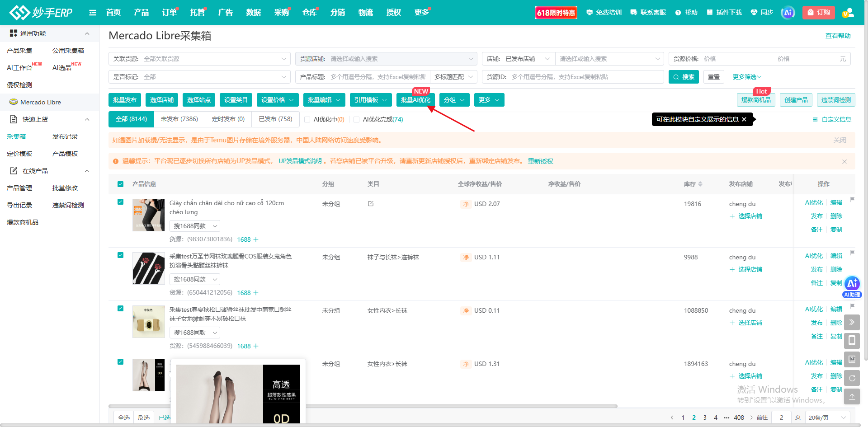Click the 自定义信息 list icon
Viewport: 868px width, 427px height.
[x=815, y=119]
